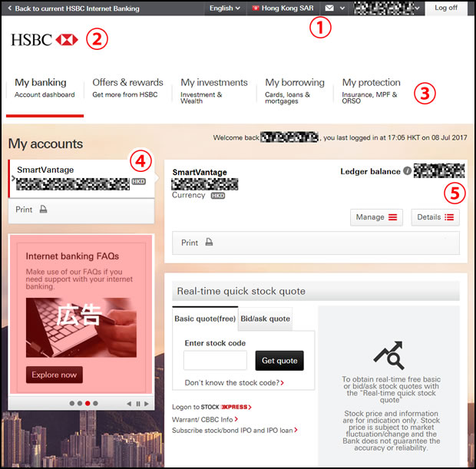Image resolution: width=476 pixels, height=469 pixels.
Task: Click the Internet banking FAQs laptop image
Action: (81, 327)
